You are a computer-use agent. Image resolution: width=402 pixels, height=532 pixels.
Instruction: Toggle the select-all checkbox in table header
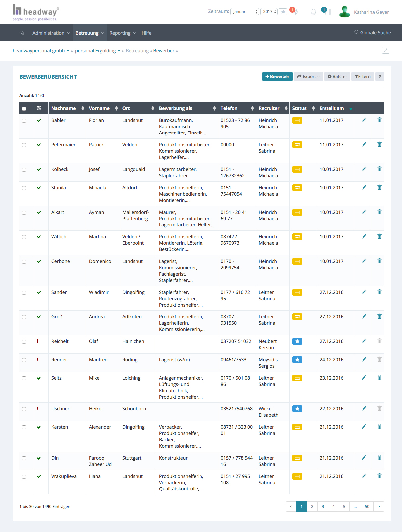pyautogui.click(x=24, y=109)
